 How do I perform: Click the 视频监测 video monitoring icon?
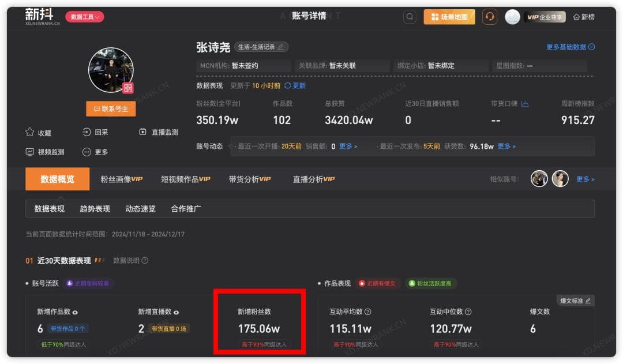(30, 152)
